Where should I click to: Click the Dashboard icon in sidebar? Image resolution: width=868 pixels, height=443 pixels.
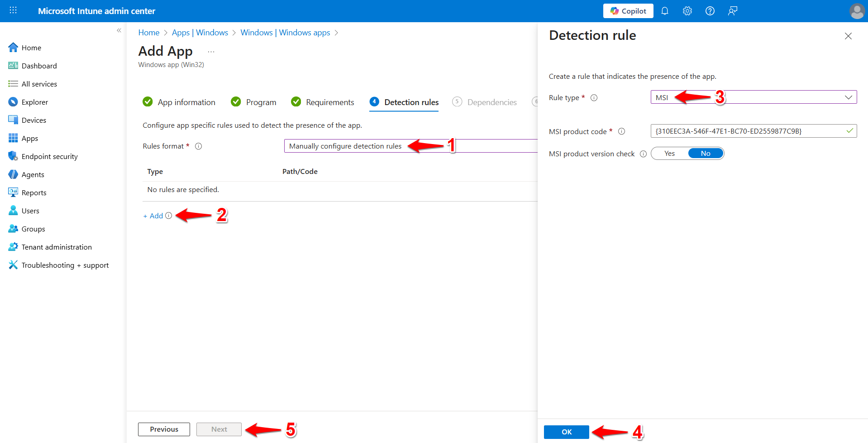[13, 66]
